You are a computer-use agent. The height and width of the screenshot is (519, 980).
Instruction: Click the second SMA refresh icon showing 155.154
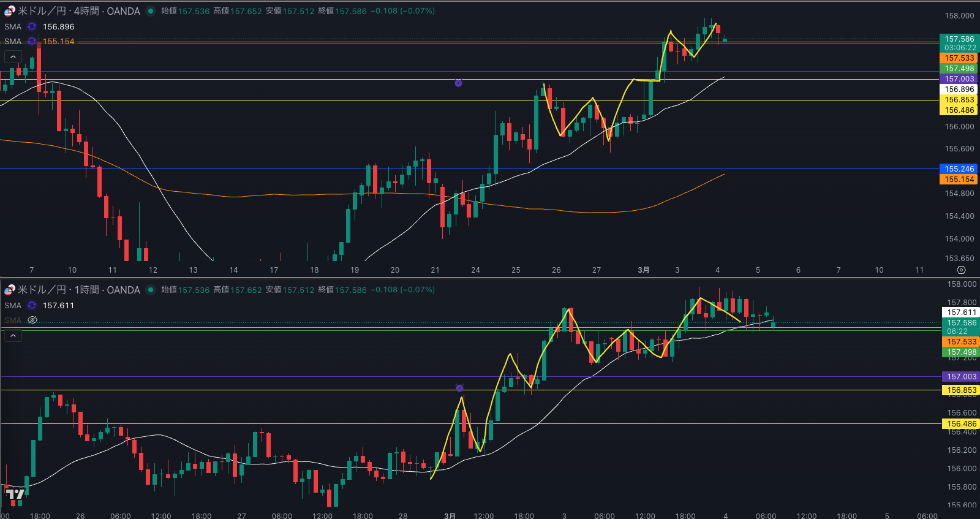(x=32, y=42)
